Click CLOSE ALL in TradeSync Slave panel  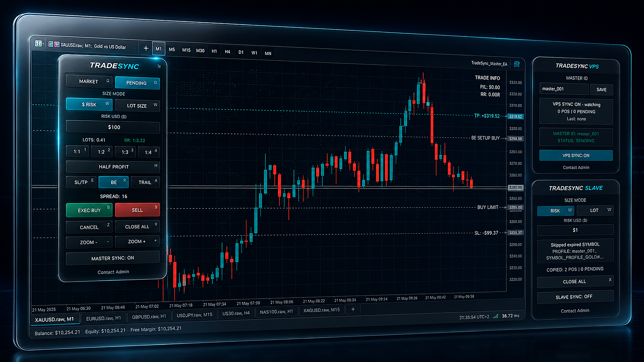pyautogui.click(x=575, y=282)
